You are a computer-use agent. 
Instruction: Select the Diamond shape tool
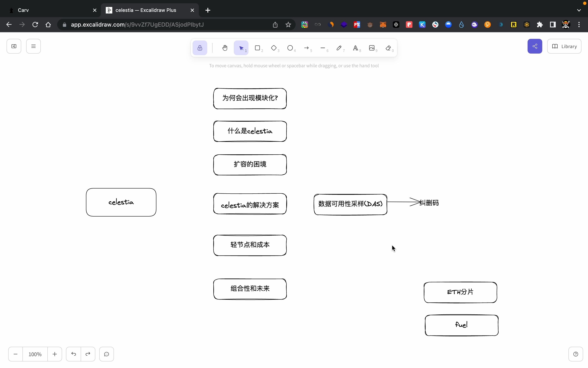(x=274, y=48)
